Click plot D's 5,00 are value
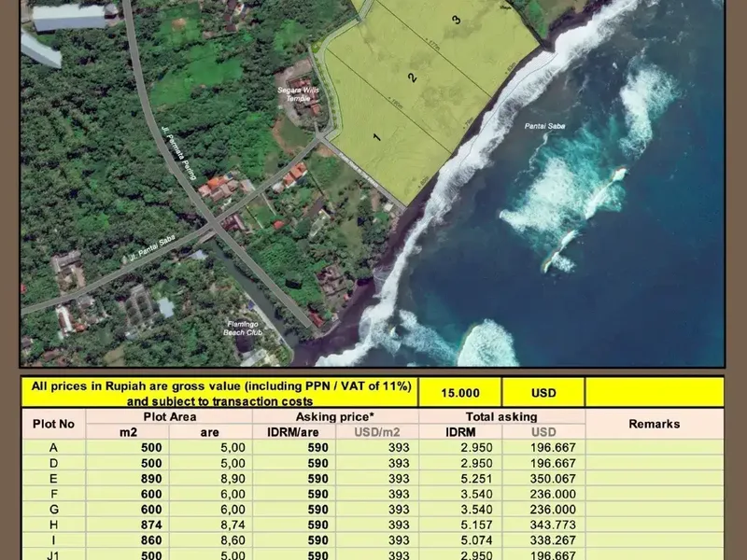This screenshot has height=560, width=747. (233, 463)
